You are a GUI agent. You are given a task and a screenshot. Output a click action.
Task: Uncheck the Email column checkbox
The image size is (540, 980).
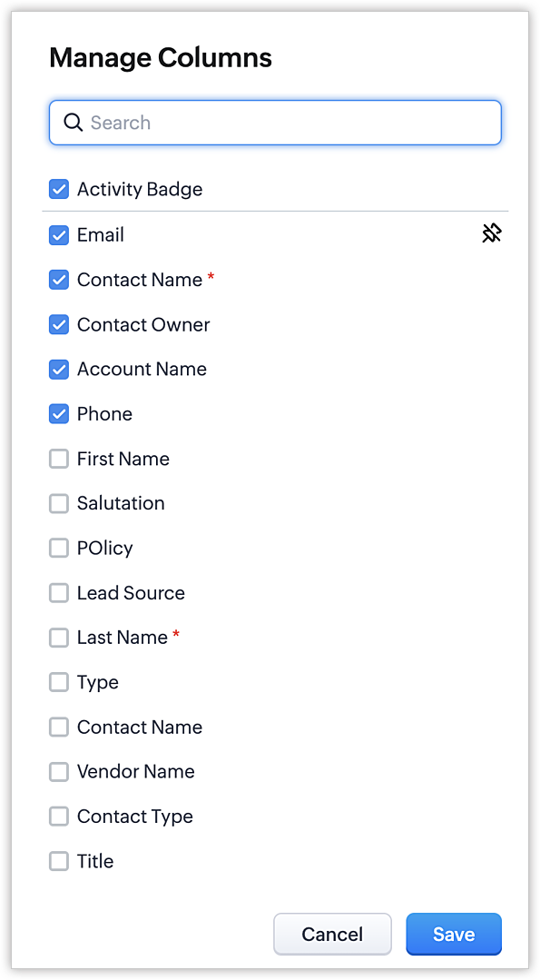tap(59, 235)
